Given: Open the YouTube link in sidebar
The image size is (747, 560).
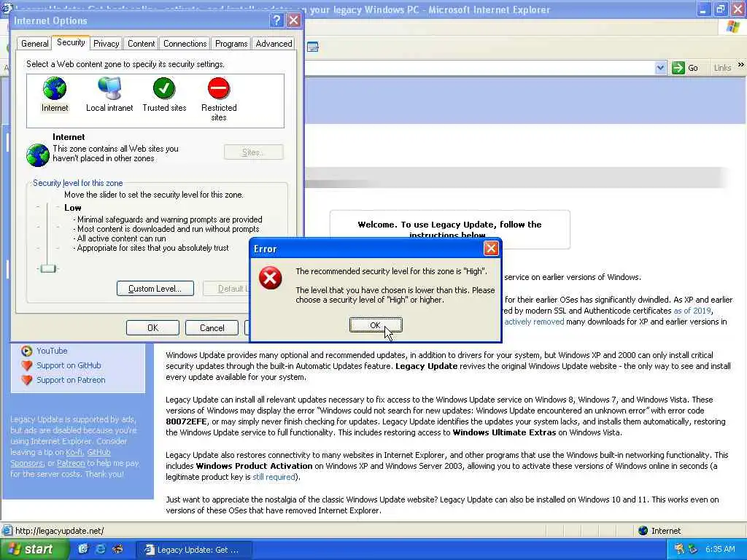Looking at the screenshot, I should coord(52,351).
